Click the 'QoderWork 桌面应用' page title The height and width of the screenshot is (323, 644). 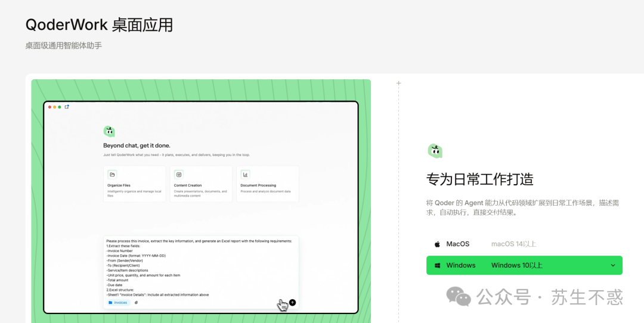[99, 26]
